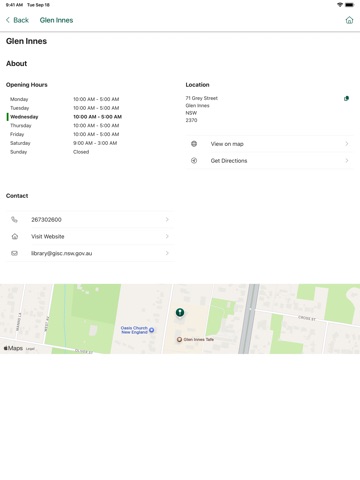Click the Contact section heading
This screenshot has width=360, height=480.
point(17,196)
